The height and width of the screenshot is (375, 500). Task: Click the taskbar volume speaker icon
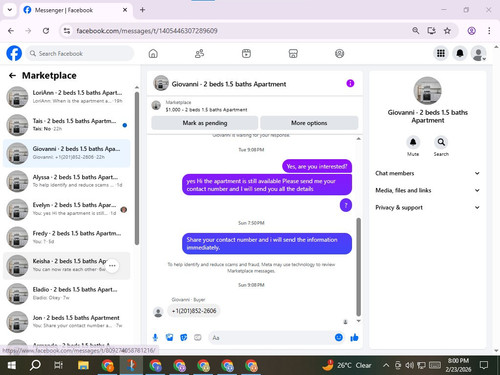[409, 365]
